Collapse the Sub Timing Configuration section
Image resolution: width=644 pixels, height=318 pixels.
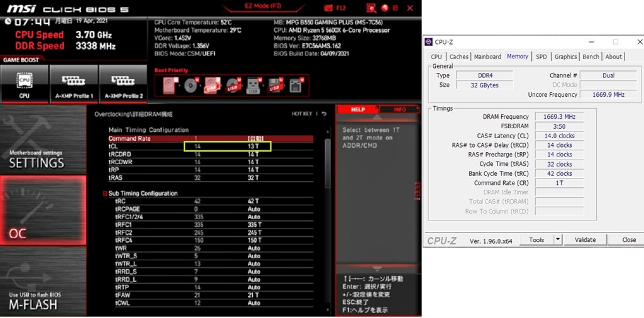(105, 194)
